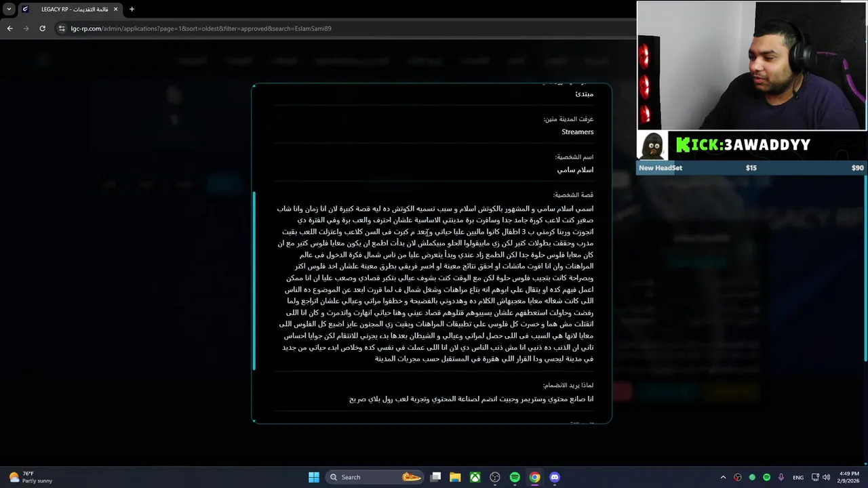Click the New HeadSet donation goal bar
This screenshot has width=868, height=488.
[751, 167]
